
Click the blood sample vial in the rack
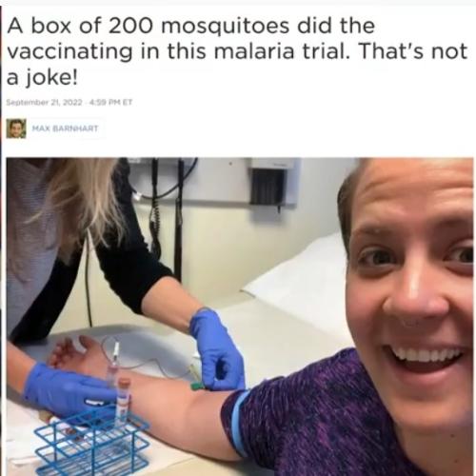122,402
